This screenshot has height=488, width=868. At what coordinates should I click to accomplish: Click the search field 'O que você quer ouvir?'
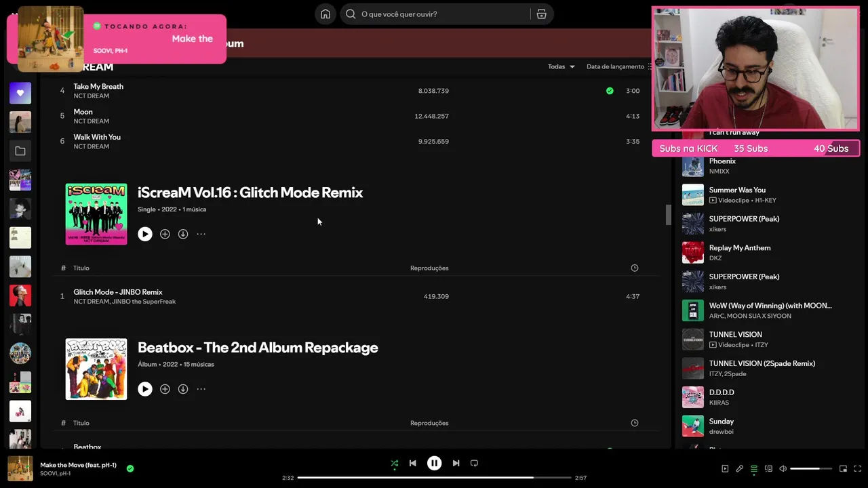coord(436,14)
